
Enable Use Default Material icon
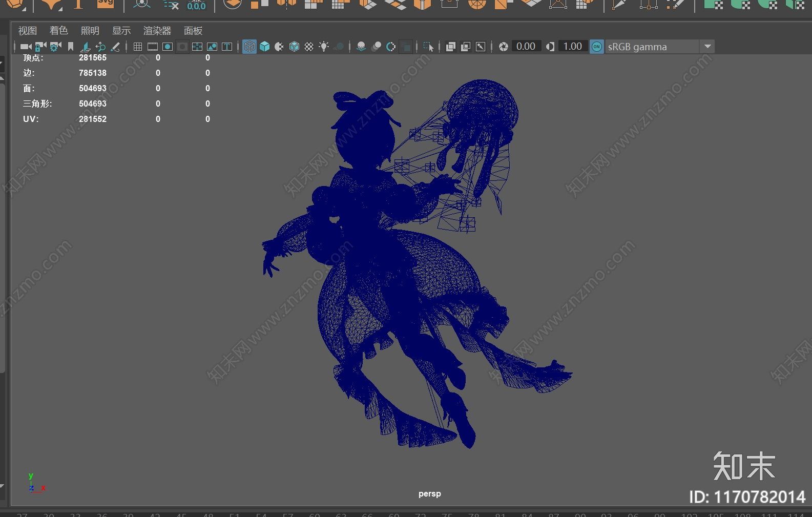pos(279,47)
